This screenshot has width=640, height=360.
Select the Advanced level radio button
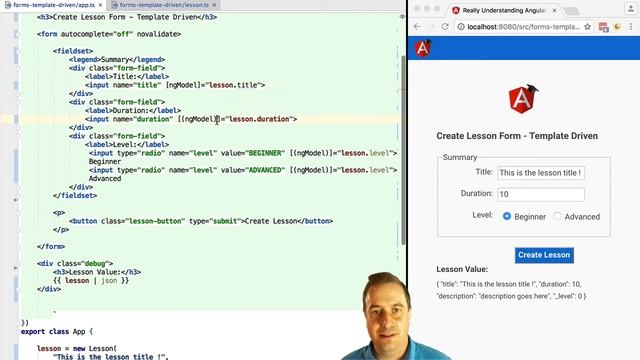(557, 216)
